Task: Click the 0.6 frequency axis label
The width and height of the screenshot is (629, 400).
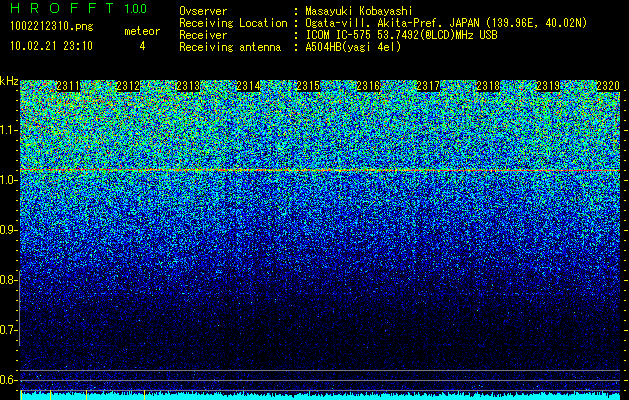Action: [8, 380]
